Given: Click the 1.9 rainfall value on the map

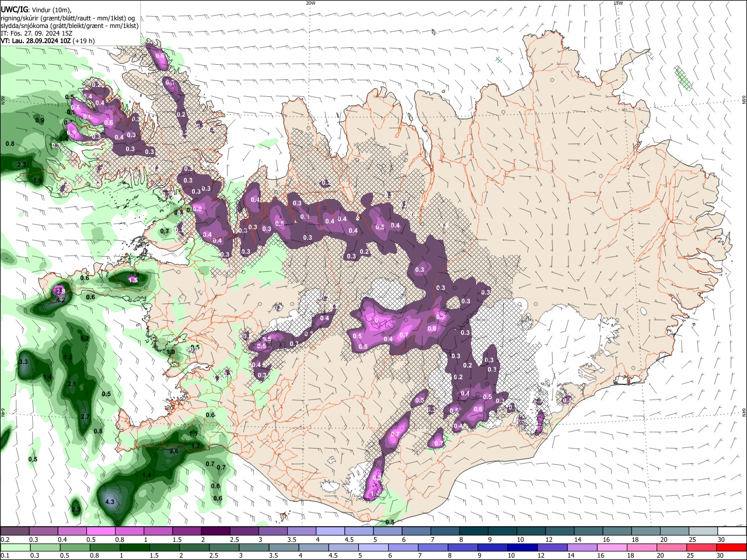Looking at the screenshot, I should (x=37, y=181).
